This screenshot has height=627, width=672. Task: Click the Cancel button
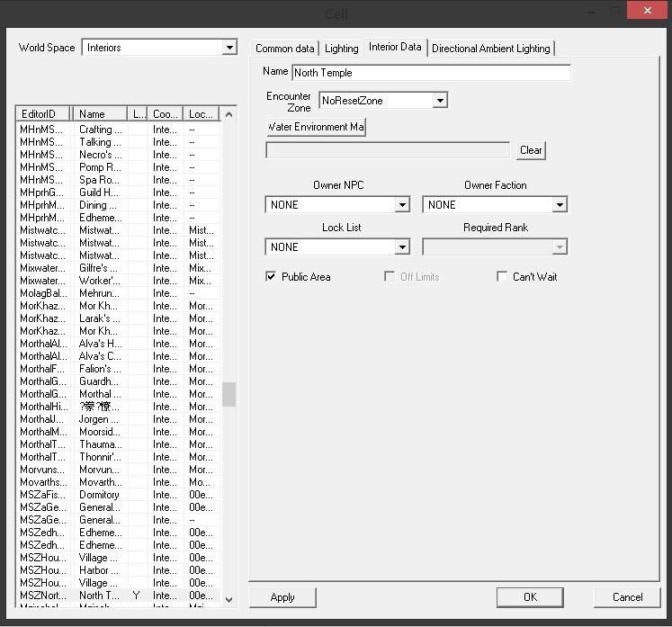(627, 597)
